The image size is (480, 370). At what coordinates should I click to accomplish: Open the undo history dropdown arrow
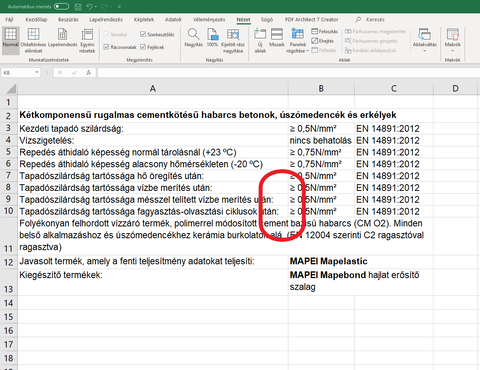tap(96, 6)
